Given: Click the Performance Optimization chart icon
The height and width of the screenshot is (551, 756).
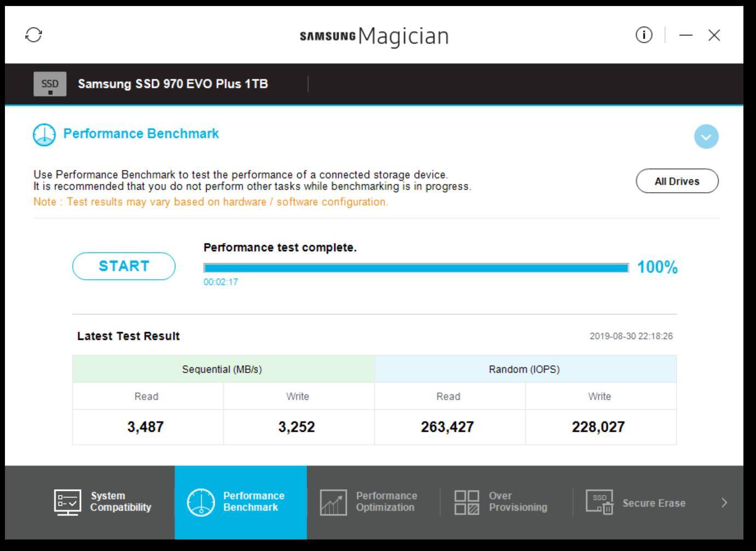Looking at the screenshot, I should pos(333,502).
